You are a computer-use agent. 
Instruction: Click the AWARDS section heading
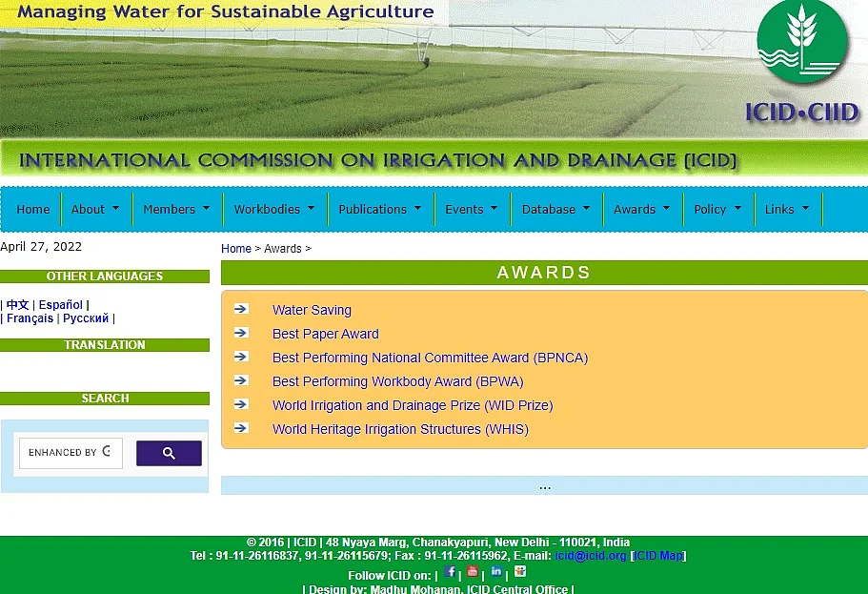click(544, 273)
